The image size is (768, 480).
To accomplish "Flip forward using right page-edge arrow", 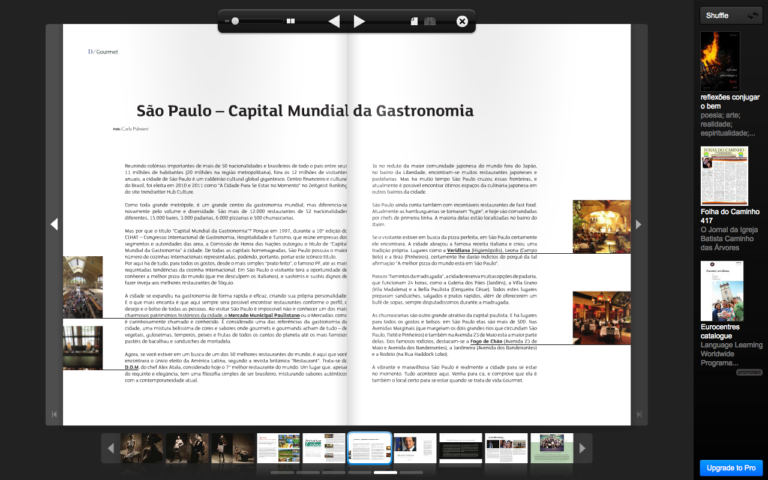I will [x=638, y=224].
